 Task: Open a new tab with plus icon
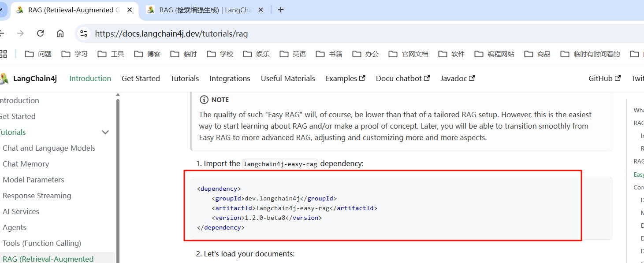(x=281, y=10)
